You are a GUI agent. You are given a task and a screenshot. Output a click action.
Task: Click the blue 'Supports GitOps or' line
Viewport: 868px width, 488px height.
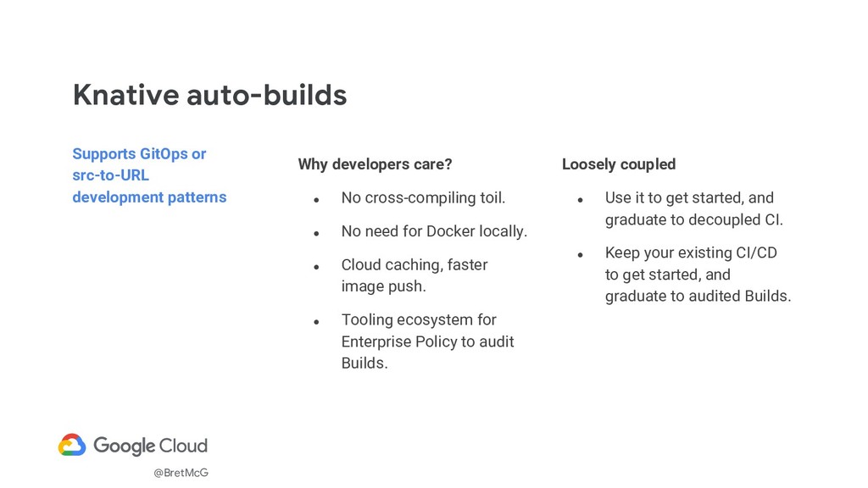[139, 154]
